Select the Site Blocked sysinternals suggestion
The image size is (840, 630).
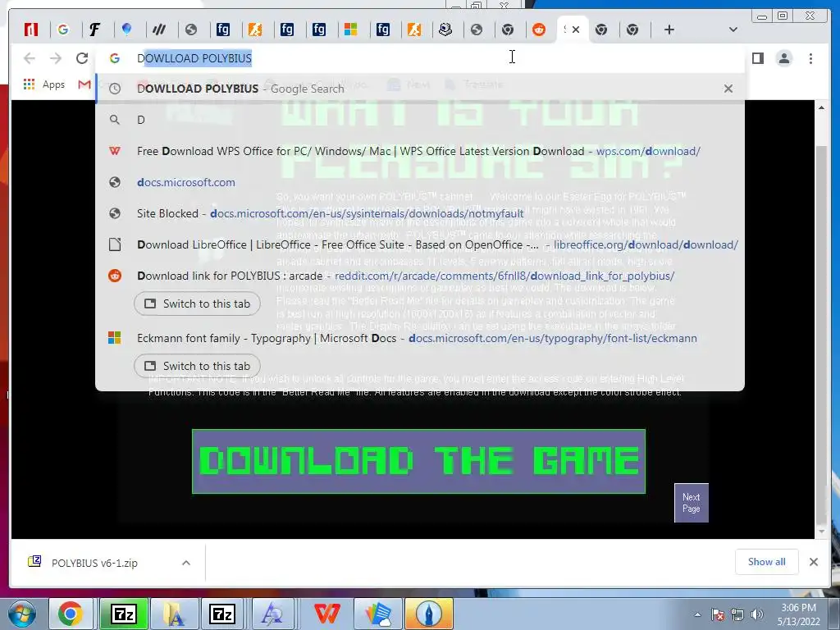tap(419, 213)
